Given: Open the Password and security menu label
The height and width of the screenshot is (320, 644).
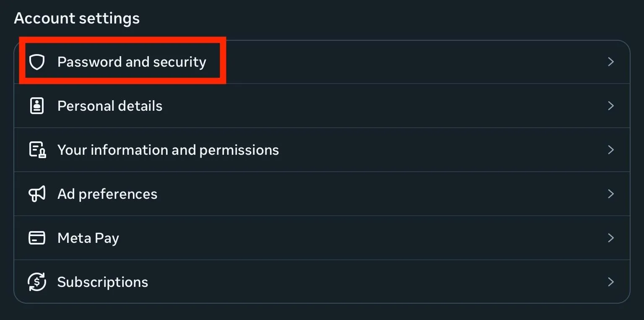Looking at the screenshot, I should pyautogui.click(x=132, y=62).
